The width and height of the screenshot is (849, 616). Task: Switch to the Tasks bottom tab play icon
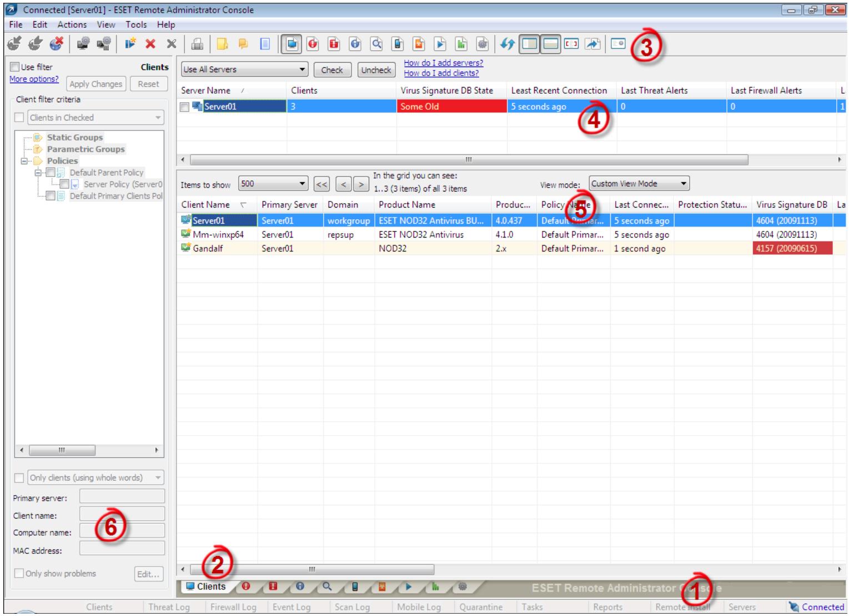click(x=409, y=586)
